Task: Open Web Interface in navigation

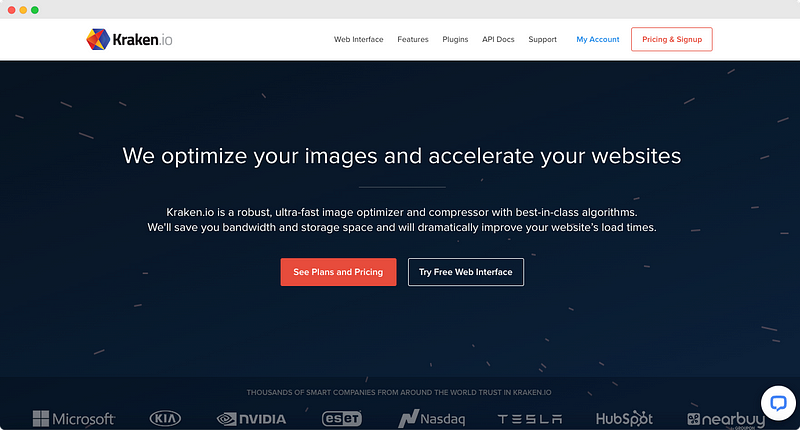Action: pos(359,39)
